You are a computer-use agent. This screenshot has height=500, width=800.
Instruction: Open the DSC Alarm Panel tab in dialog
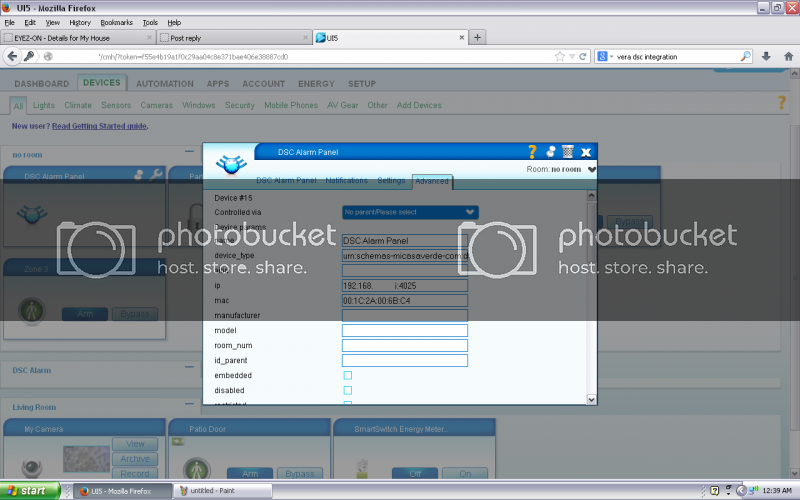[286, 181]
